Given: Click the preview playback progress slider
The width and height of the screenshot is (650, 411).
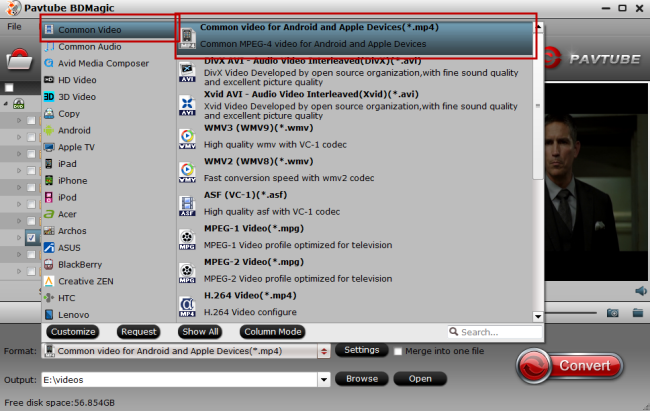Looking at the screenshot, I should coord(570,313).
